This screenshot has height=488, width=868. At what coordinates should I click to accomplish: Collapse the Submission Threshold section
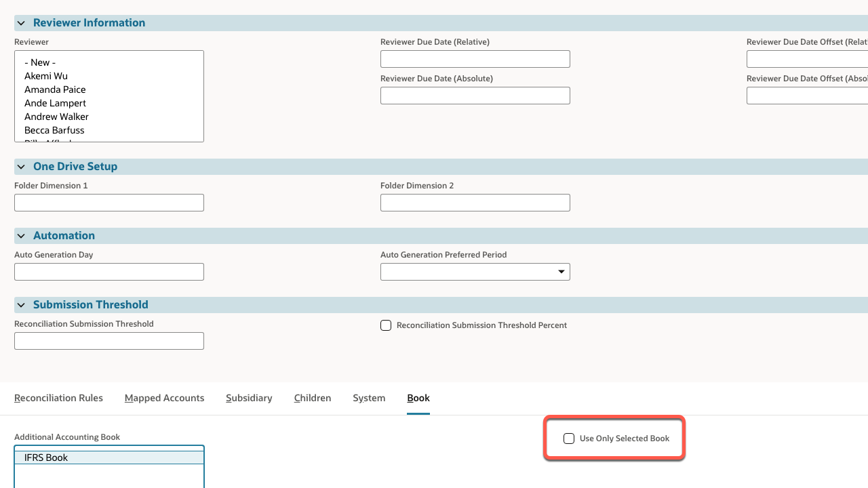pyautogui.click(x=21, y=305)
